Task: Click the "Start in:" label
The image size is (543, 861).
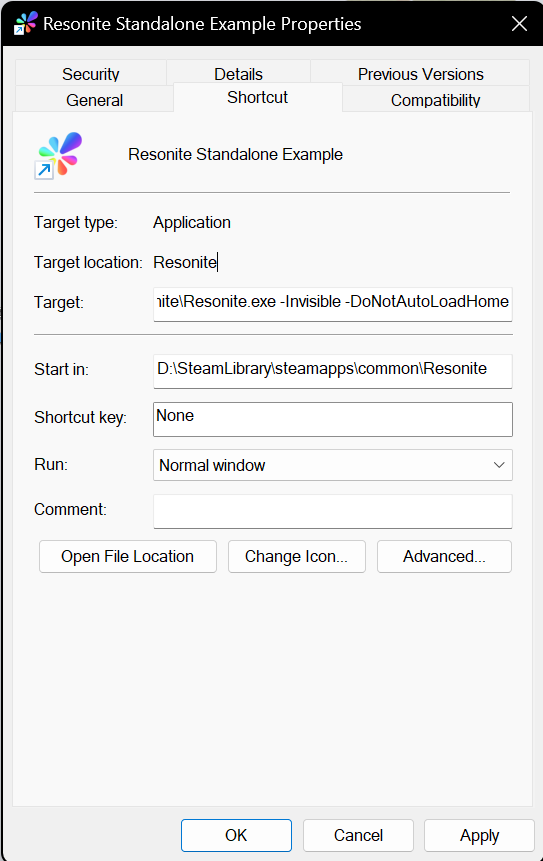Action: tap(61, 369)
